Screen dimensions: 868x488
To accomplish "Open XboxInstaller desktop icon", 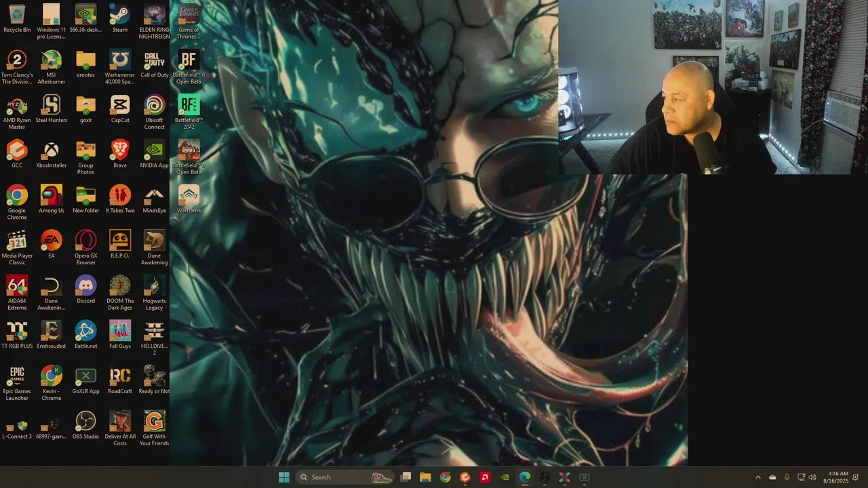I will pyautogui.click(x=52, y=155).
